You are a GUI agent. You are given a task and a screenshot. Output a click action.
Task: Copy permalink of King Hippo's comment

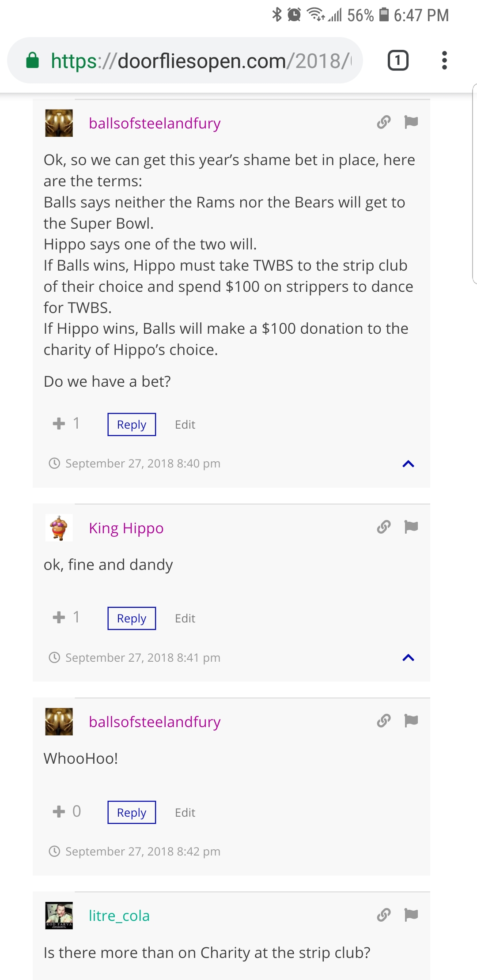click(384, 527)
